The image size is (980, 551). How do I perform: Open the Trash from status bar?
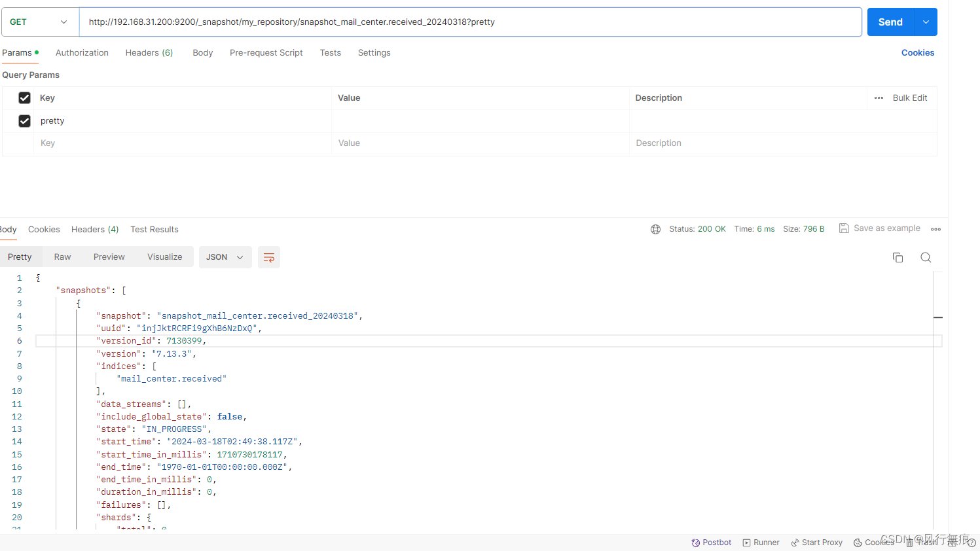pos(924,542)
